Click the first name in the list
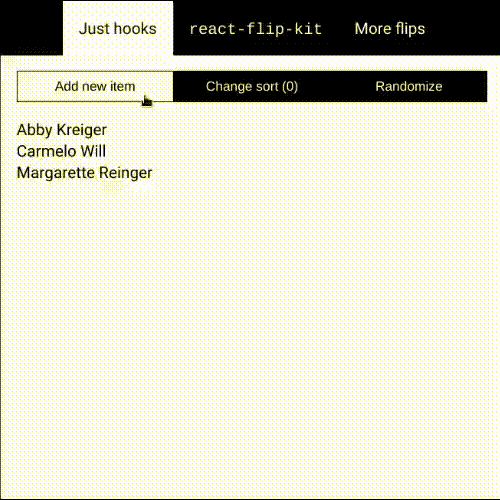Viewport: 500px width, 500px height. [x=62, y=130]
